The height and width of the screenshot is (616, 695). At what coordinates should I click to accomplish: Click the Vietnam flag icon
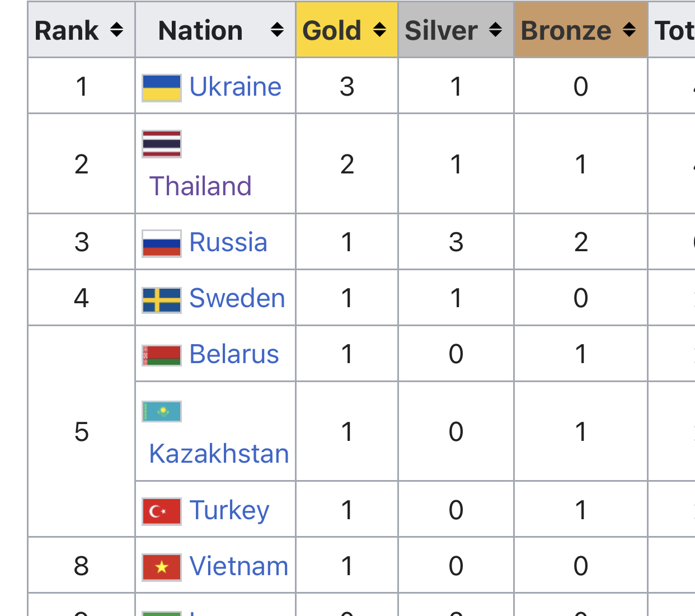tap(162, 567)
